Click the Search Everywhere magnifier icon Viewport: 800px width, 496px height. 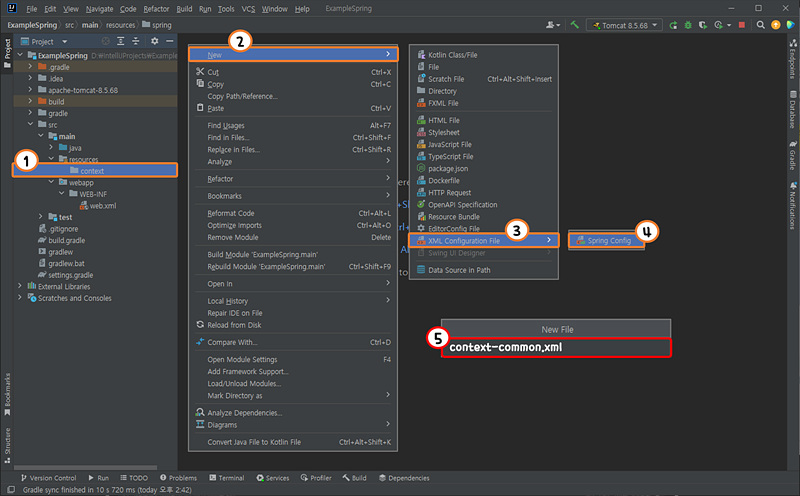point(760,25)
